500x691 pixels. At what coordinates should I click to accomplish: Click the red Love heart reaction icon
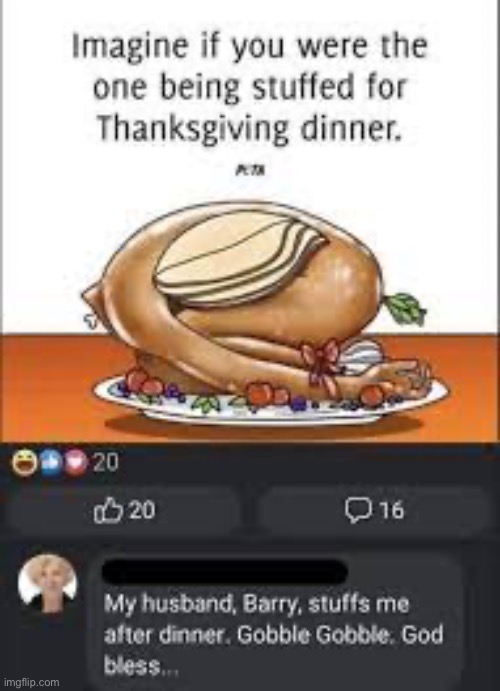pyautogui.click(x=76, y=464)
